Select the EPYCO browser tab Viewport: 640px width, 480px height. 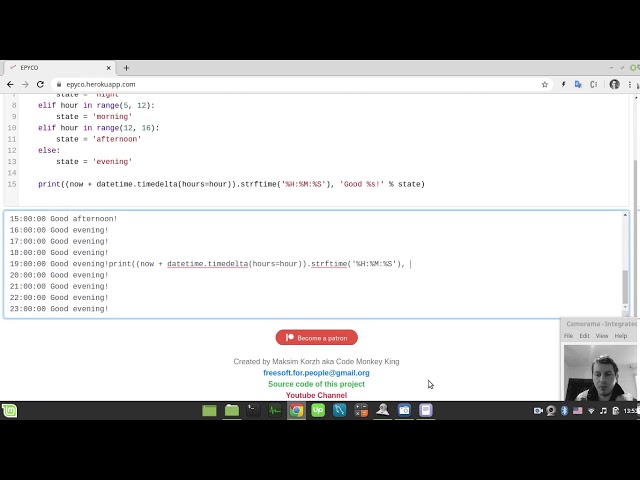pos(59,68)
